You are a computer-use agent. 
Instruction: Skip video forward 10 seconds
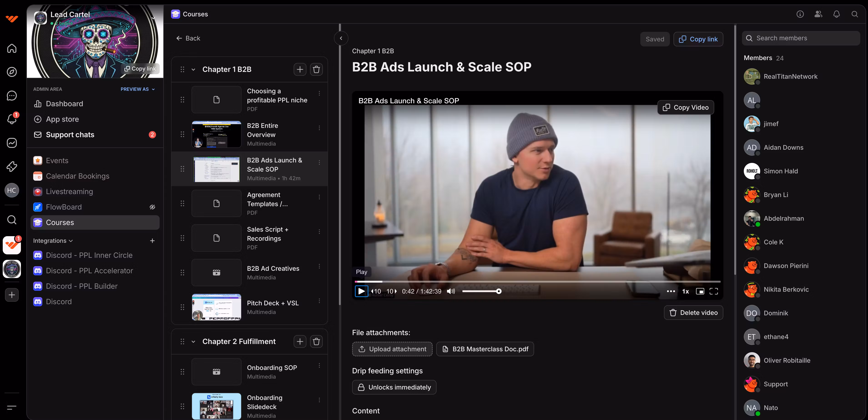point(391,291)
